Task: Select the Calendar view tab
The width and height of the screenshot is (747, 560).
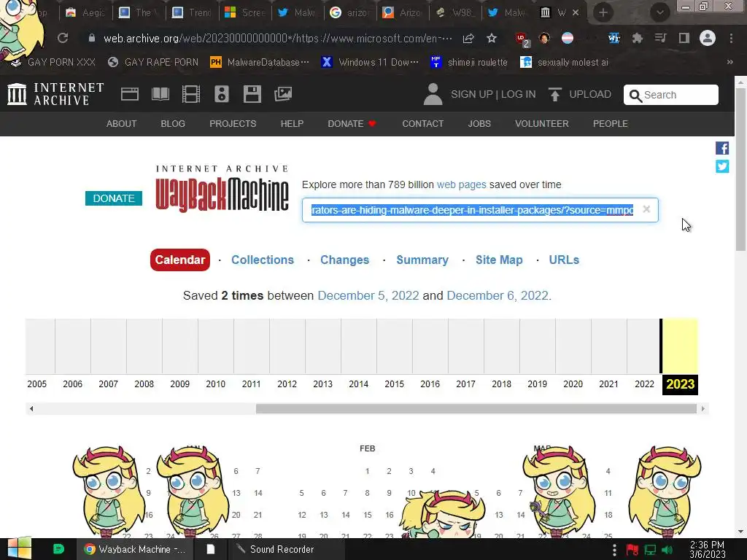Action: [x=180, y=260]
